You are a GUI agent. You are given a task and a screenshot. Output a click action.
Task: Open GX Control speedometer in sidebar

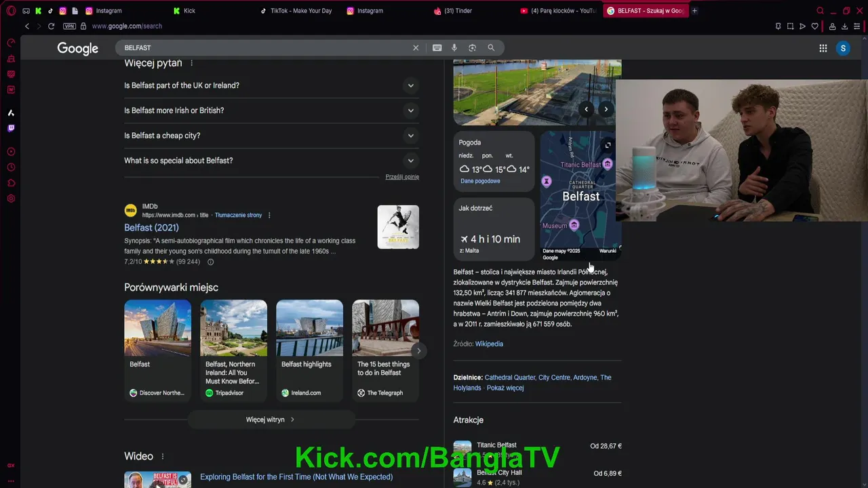pyautogui.click(x=11, y=43)
